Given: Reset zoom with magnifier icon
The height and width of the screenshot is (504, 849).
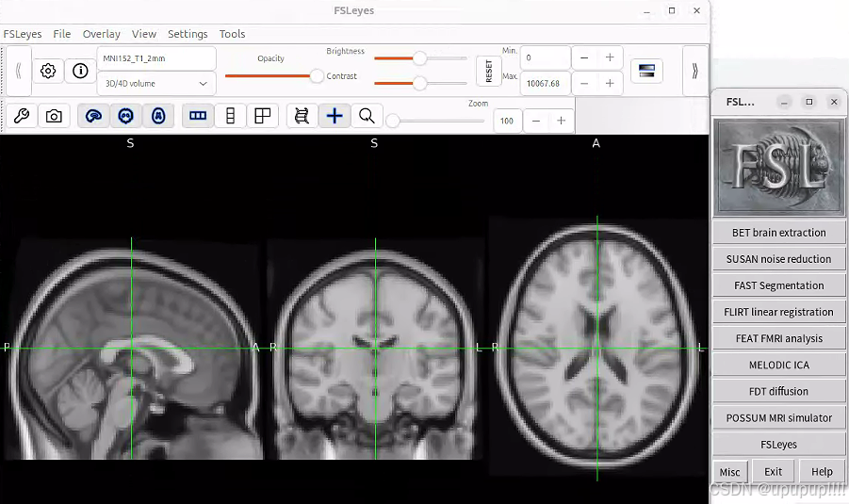Looking at the screenshot, I should [x=367, y=116].
